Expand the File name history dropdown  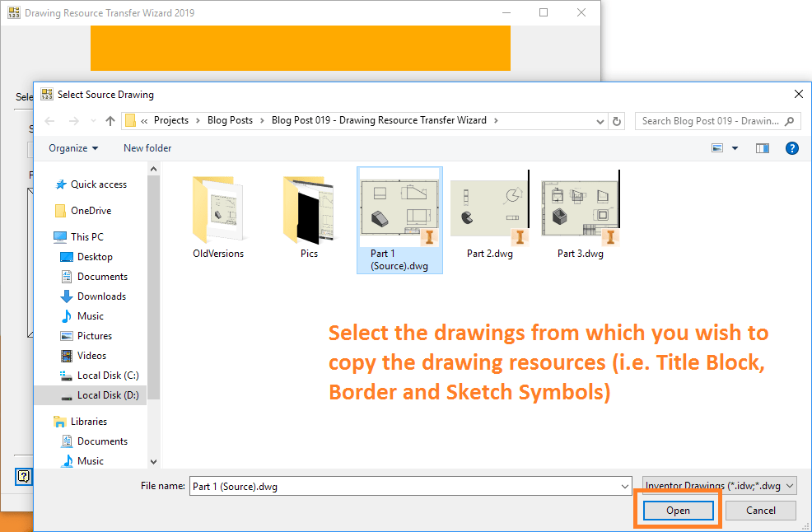click(624, 487)
